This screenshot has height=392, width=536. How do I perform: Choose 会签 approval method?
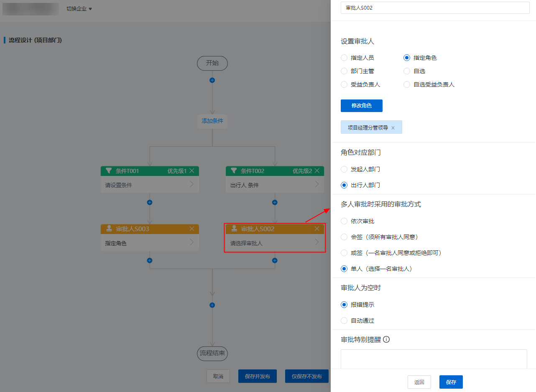click(344, 237)
